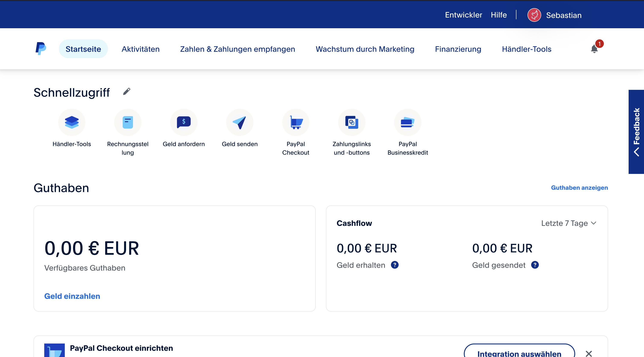Image resolution: width=644 pixels, height=357 pixels.
Task: Click the Geld anfordern icon
Action: click(x=184, y=122)
